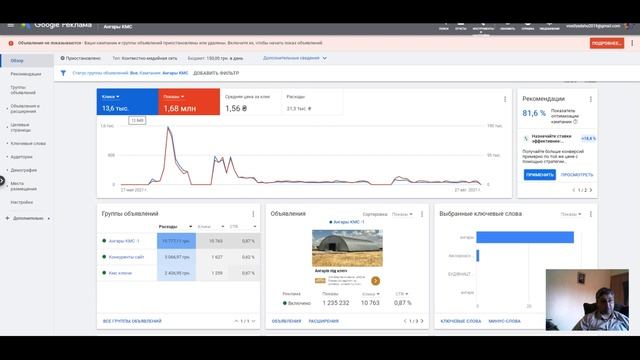Select Обзор in left navigation
The height and width of the screenshot is (360, 640).
(x=27, y=60)
